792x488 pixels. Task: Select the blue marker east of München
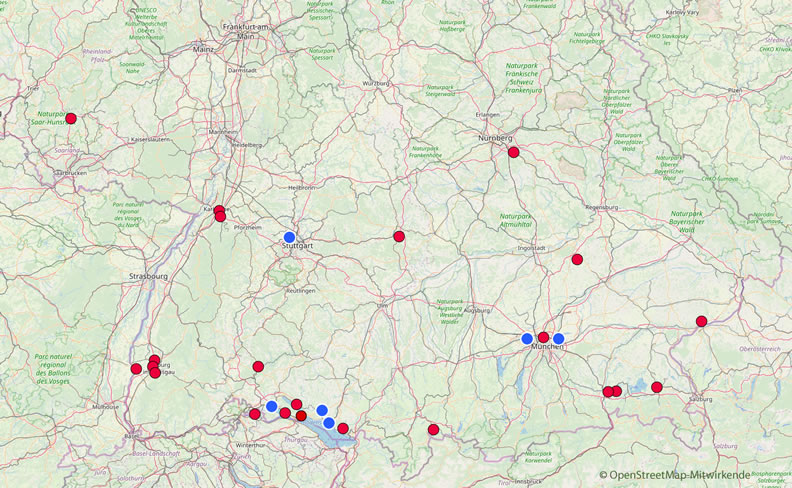click(559, 338)
